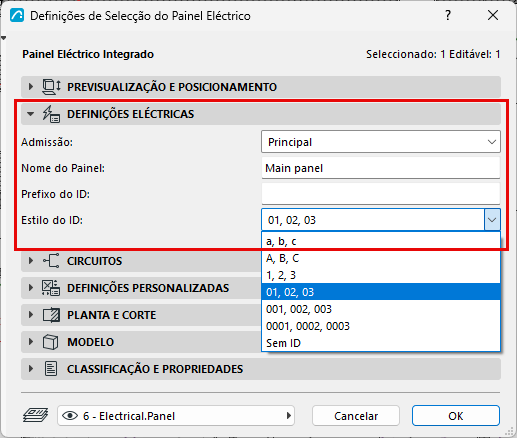Image resolution: width=517 pixels, height=438 pixels.
Task: Expand Definições Personalizadas section arrow
Action: coord(31,288)
